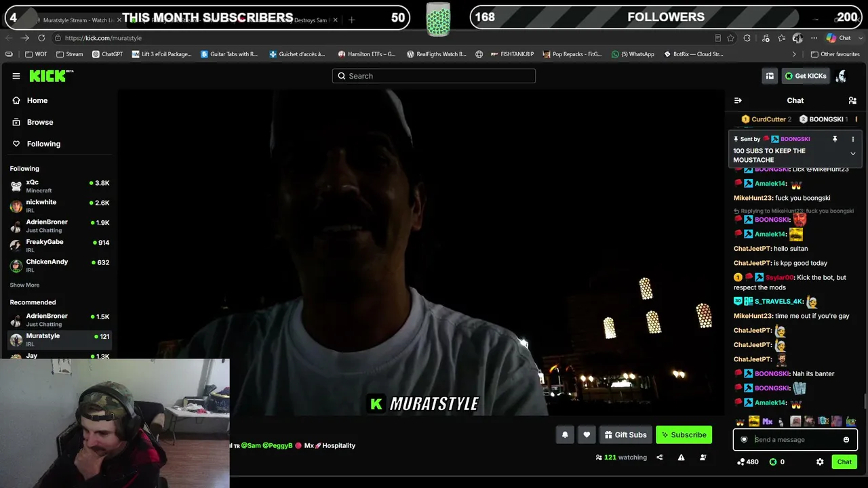Image resolution: width=868 pixels, height=488 pixels.
Task: Open the Stream bookmarks folder
Action: [x=70, y=54]
